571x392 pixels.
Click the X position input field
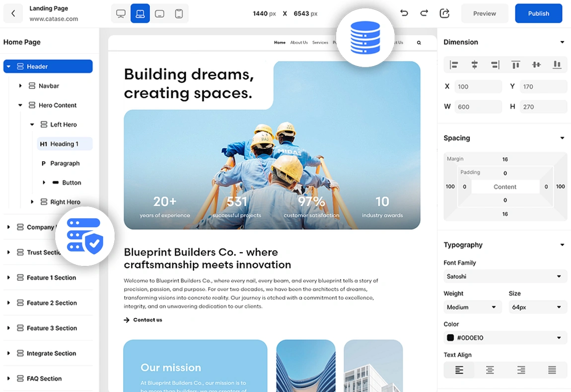(x=478, y=86)
